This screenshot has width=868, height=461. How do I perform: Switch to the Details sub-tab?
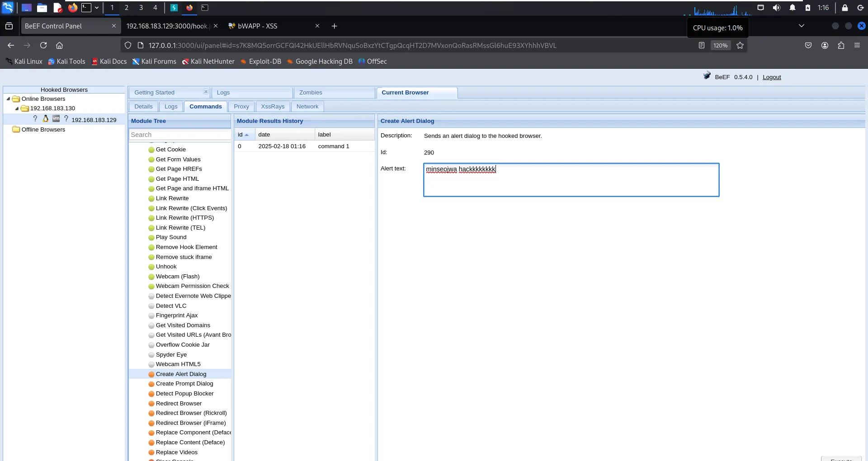[144, 107]
